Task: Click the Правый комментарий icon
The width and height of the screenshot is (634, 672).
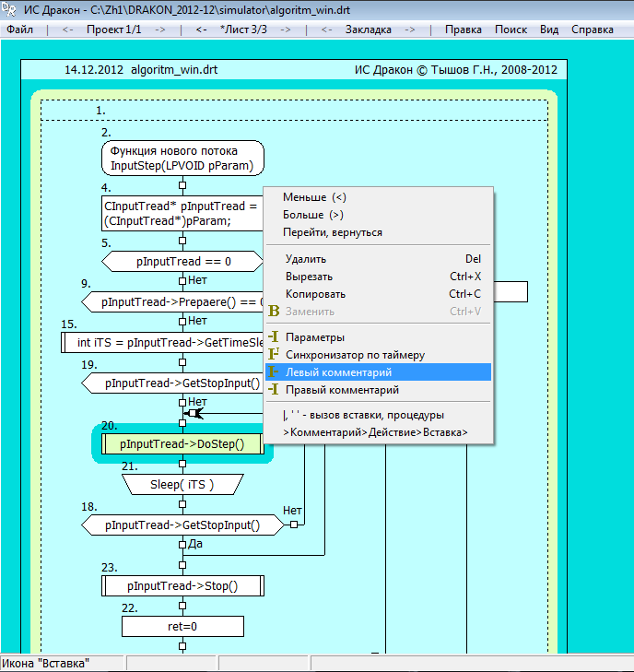Action: pyautogui.click(x=274, y=390)
